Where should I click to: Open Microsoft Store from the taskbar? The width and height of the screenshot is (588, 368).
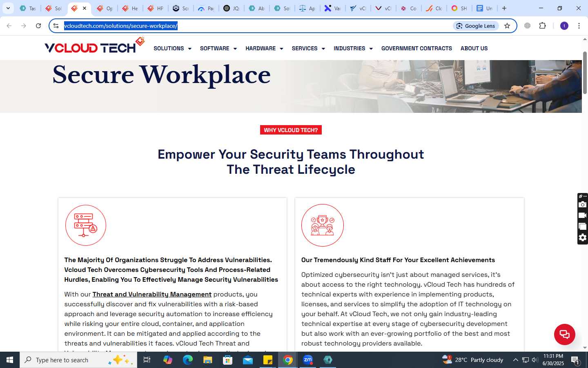(x=227, y=360)
